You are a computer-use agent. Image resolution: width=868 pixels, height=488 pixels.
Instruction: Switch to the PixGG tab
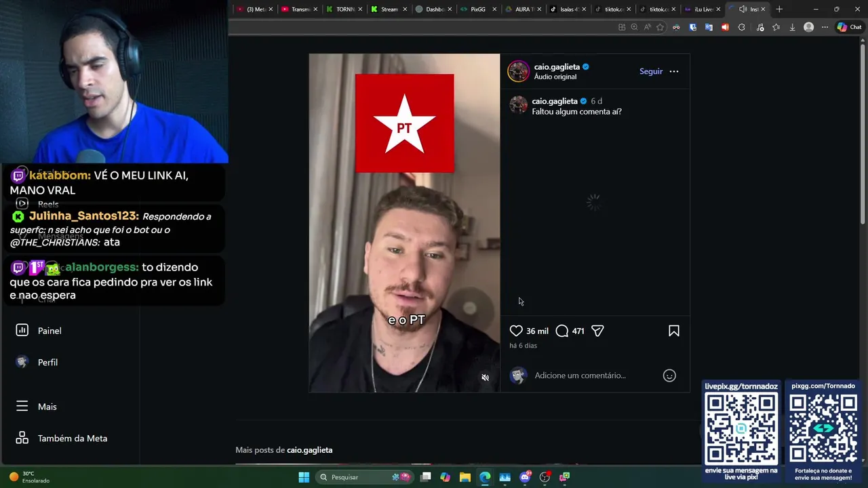point(478,9)
